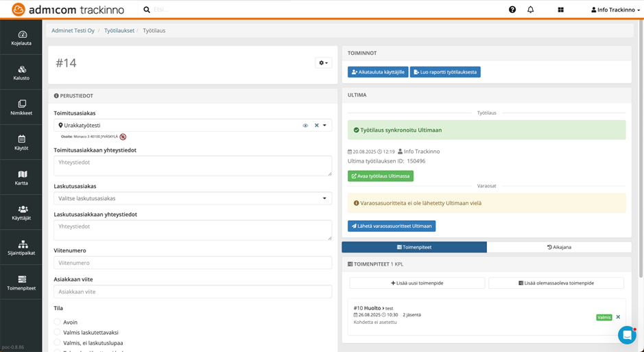Open Kalusto section in sidebar
The height and width of the screenshot is (352, 644).
click(x=21, y=73)
